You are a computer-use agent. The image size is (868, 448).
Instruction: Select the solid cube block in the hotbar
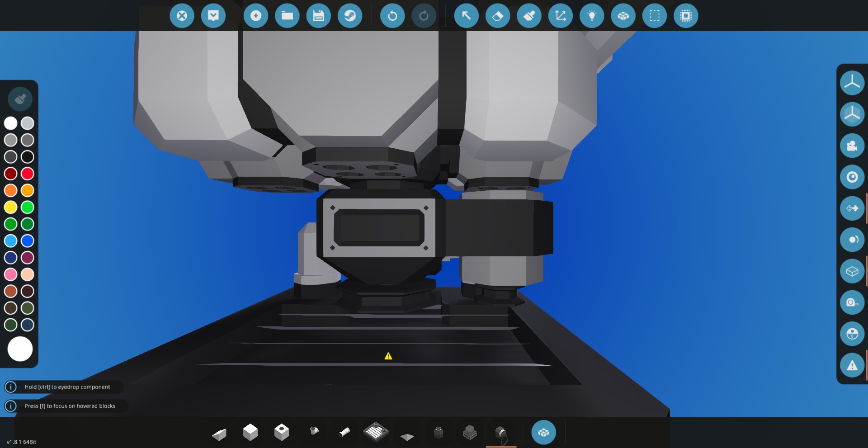click(x=250, y=432)
